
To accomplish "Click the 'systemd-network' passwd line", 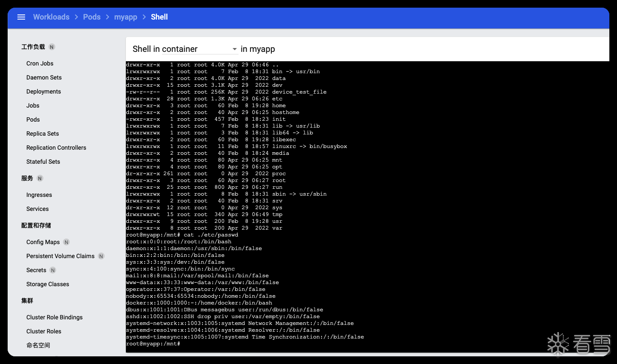I will pyautogui.click(x=240, y=323).
